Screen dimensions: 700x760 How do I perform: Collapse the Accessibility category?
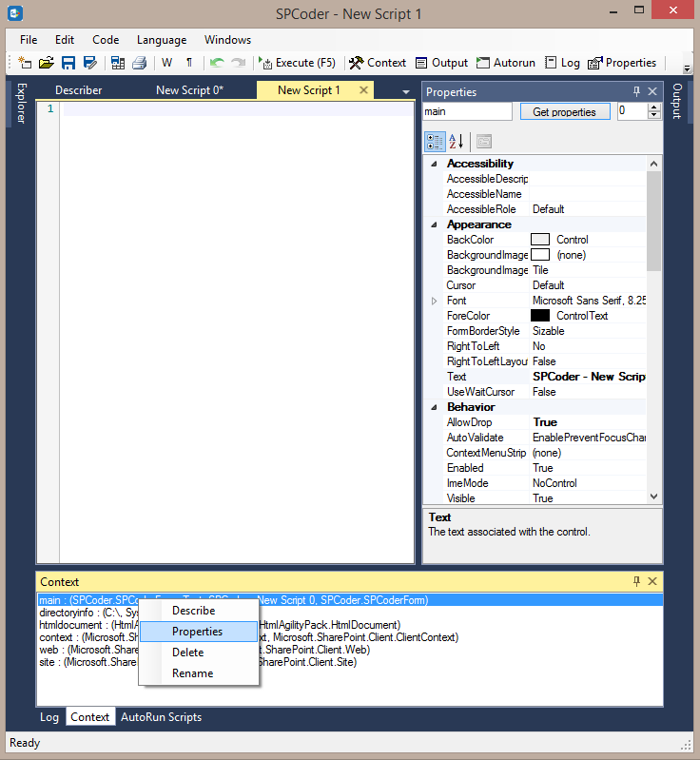pyautogui.click(x=434, y=164)
